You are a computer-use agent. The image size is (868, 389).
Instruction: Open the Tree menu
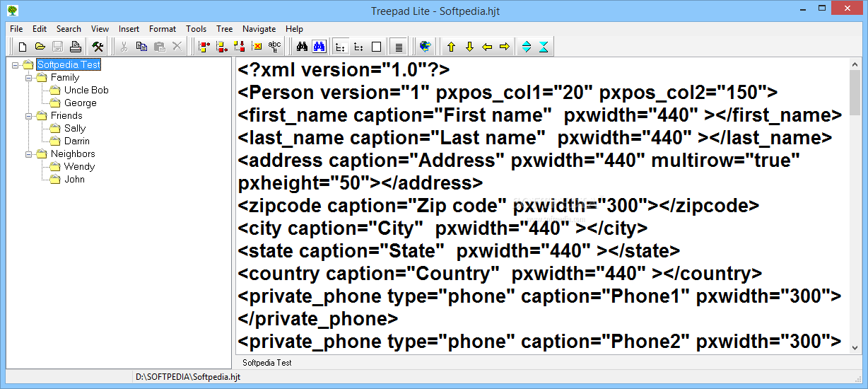coord(225,29)
